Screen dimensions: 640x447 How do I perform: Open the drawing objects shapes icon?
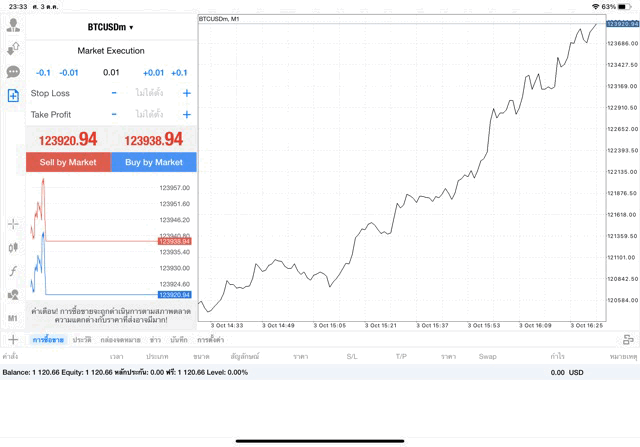pyautogui.click(x=13, y=295)
